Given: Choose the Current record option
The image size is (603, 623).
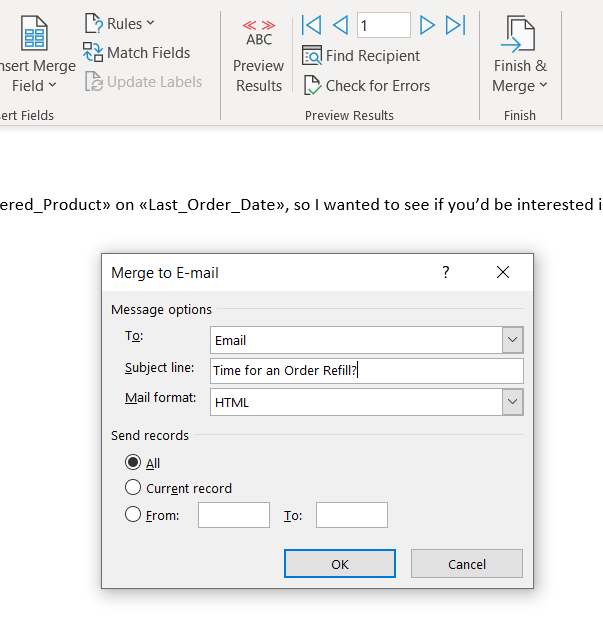Looking at the screenshot, I should (133, 488).
